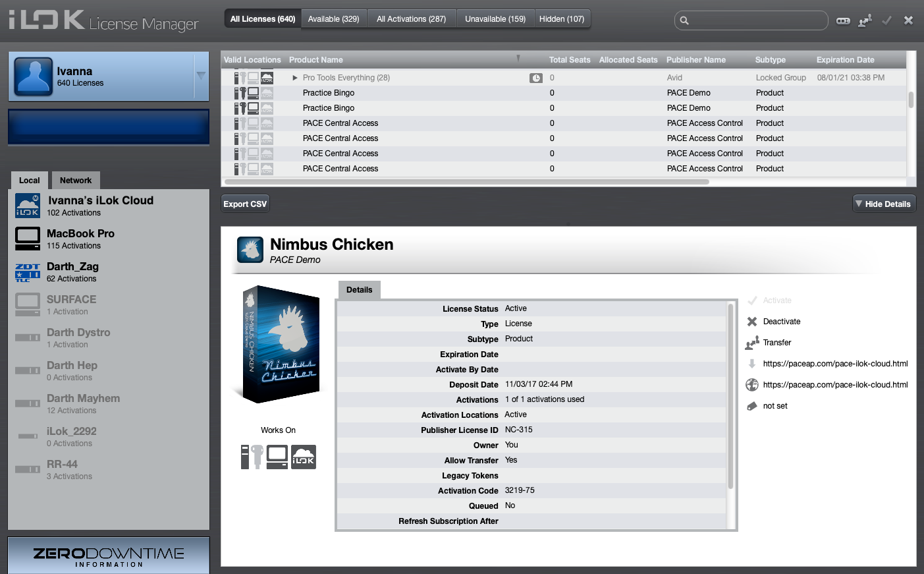Sort by Total Seats column header
Screen dimensions: 924x574
pos(570,59)
